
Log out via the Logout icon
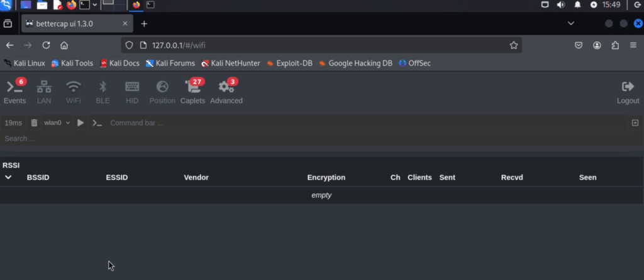tap(628, 89)
